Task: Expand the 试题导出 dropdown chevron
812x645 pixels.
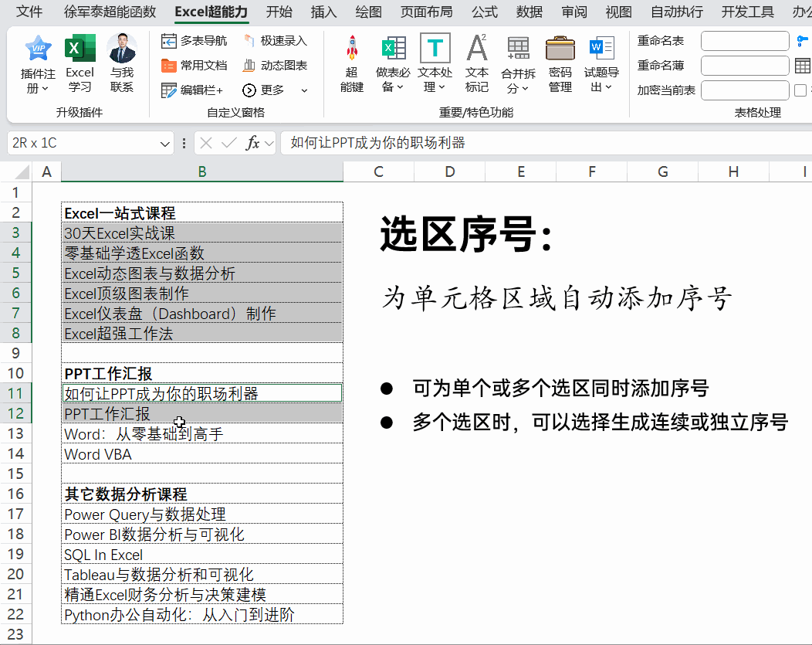Action: (x=608, y=87)
